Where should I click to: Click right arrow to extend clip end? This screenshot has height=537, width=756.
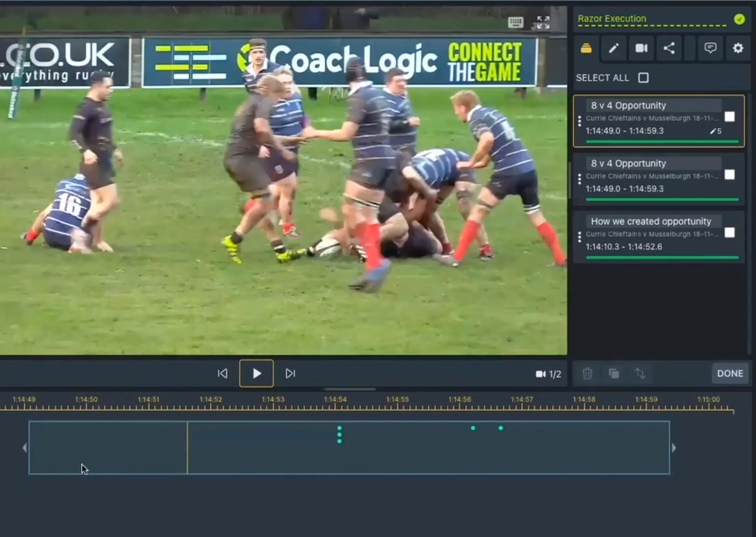674,448
